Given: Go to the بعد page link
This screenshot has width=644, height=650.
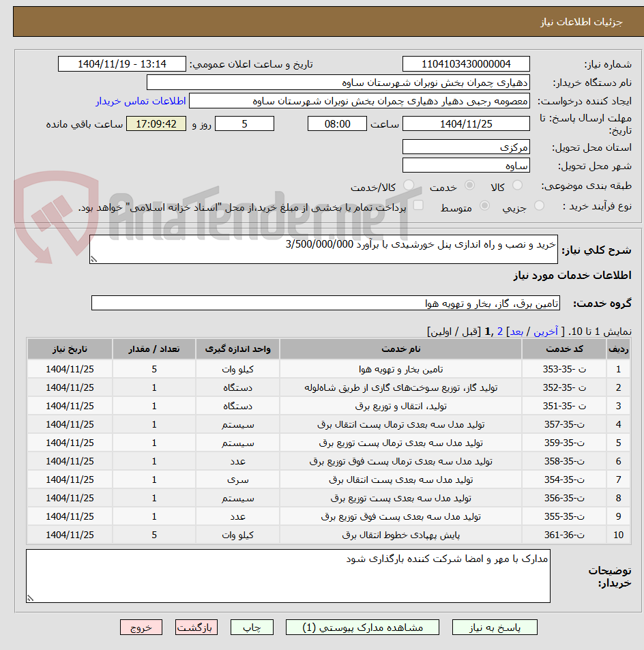Looking at the screenshot, I should (516, 331).
